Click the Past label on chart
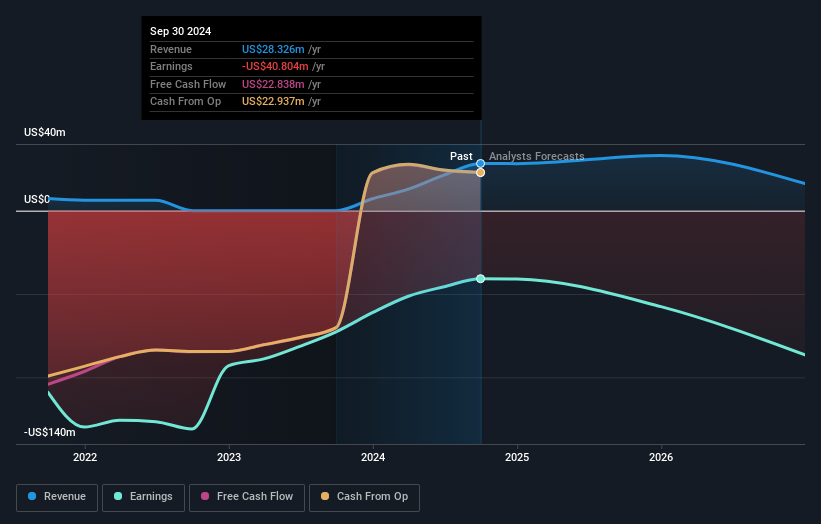 (461, 156)
